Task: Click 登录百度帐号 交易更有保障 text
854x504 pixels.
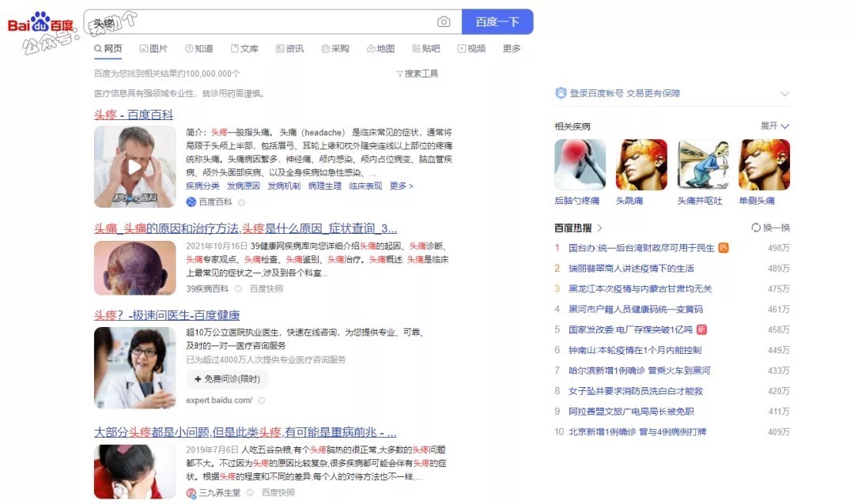Action: click(x=625, y=93)
